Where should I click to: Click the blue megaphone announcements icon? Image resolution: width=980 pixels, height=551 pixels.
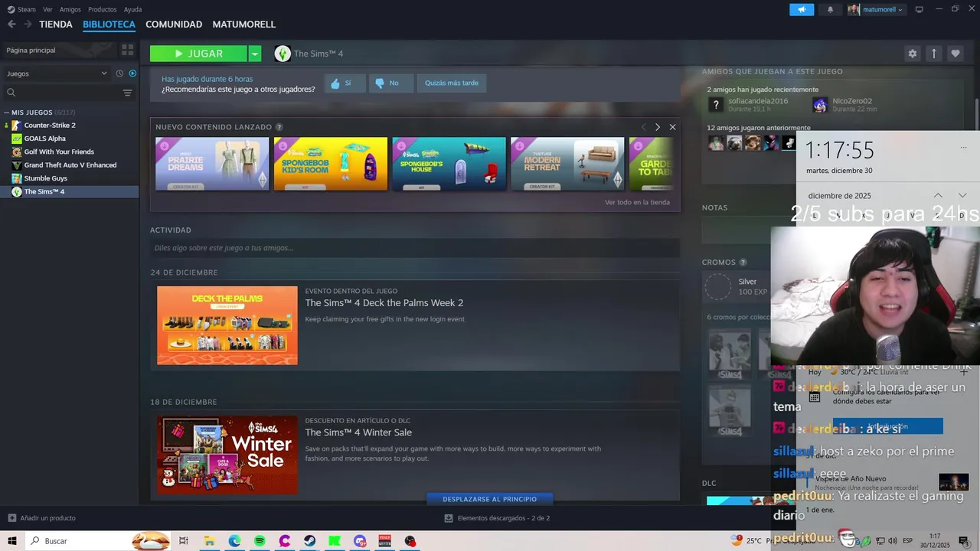point(802,9)
